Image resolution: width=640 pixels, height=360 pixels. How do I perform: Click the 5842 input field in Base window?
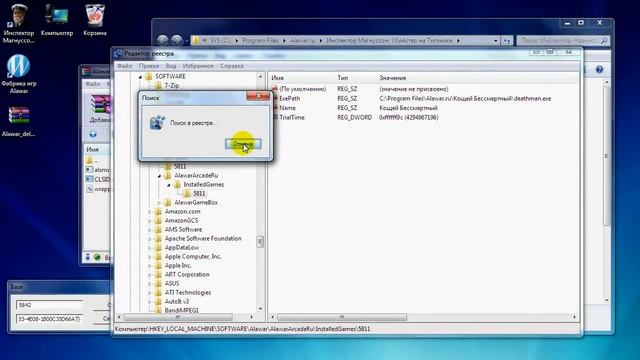49,304
